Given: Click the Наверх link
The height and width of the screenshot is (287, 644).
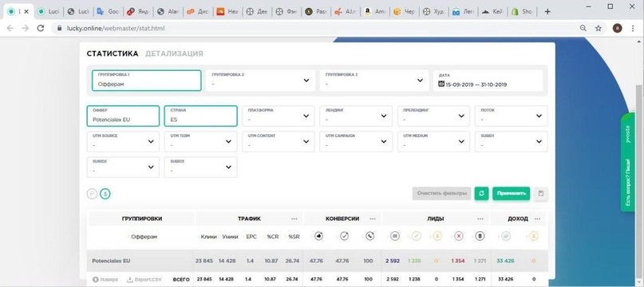Looking at the screenshot, I should pyautogui.click(x=105, y=280).
